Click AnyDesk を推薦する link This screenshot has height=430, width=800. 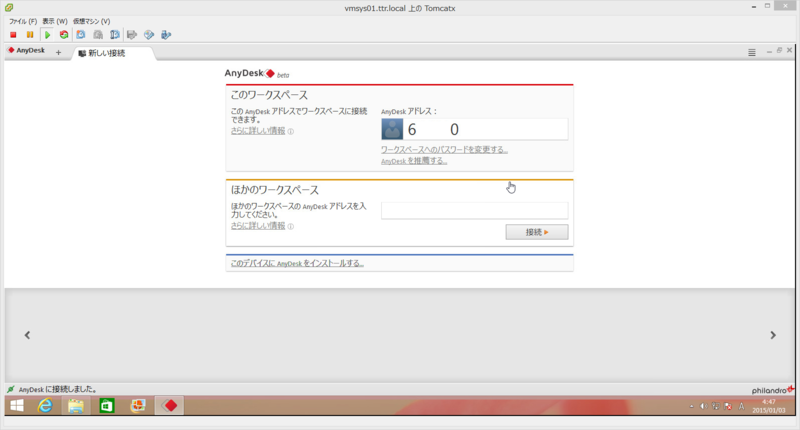coord(414,161)
